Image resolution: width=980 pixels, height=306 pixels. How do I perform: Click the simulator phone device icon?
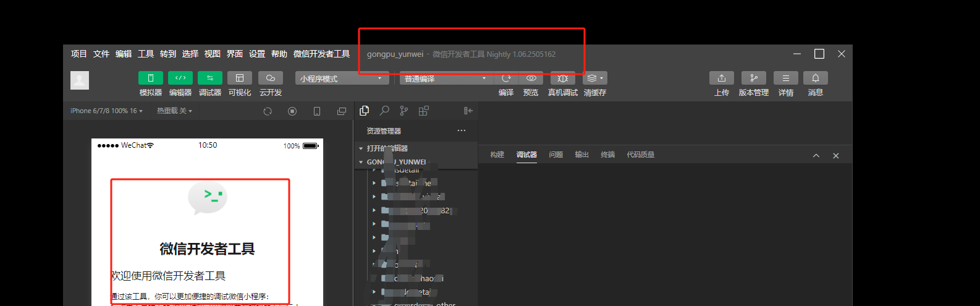point(317,111)
